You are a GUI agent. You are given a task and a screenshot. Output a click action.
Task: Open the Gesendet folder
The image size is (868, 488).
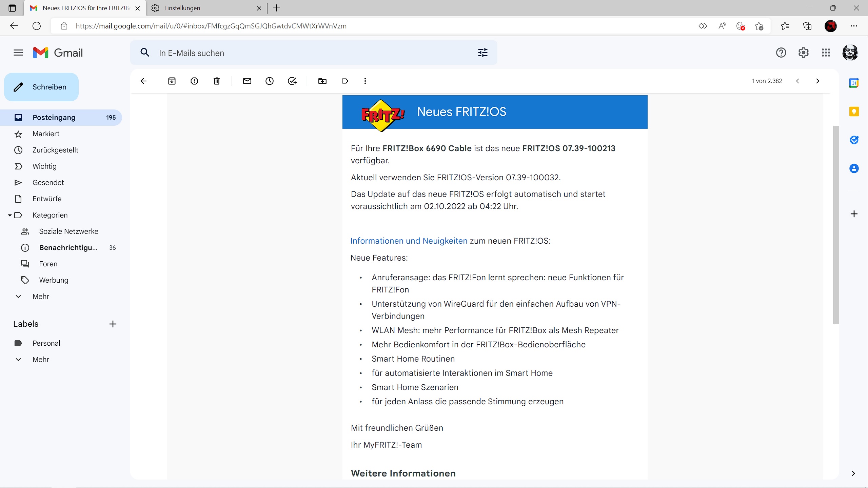(48, 183)
